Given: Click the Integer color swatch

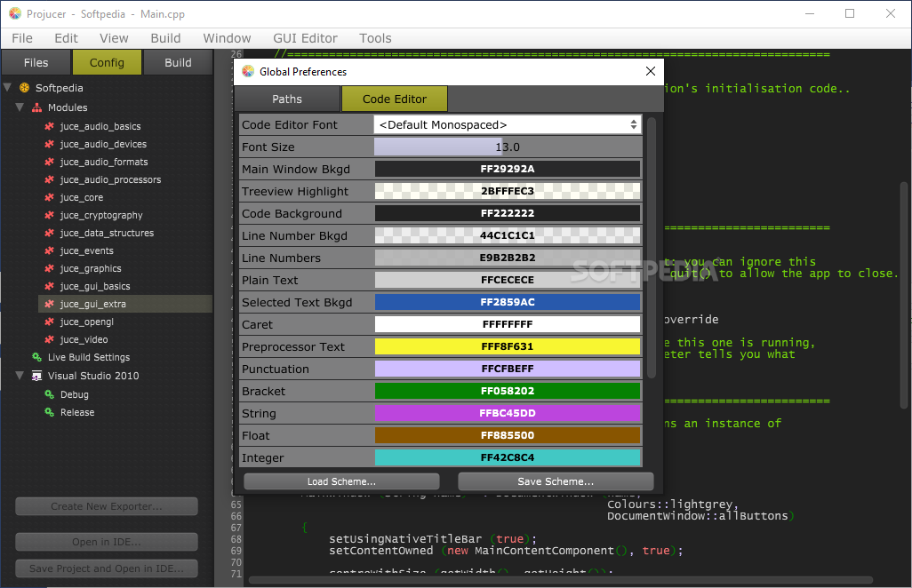Looking at the screenshot, I should click(508, 457).
